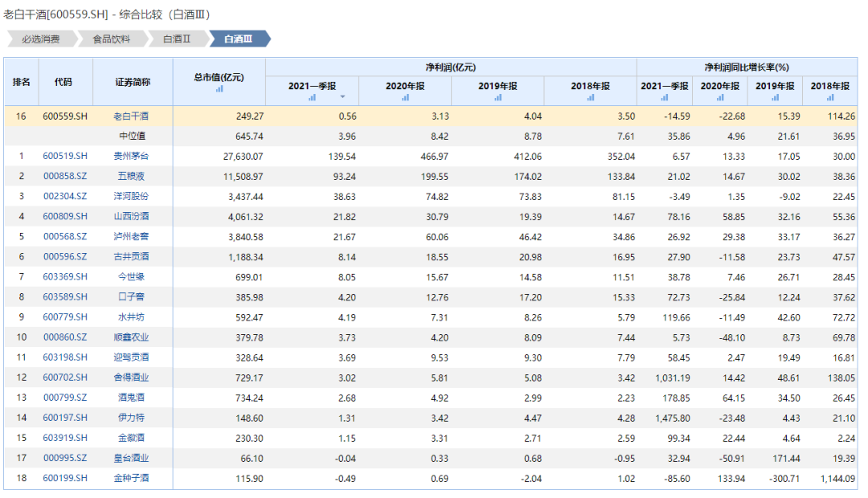The width and height of the screenshot is (868, 498).
Task: Click chart icon under 总市值(亿元) header
Action: (x=219, y=89)
